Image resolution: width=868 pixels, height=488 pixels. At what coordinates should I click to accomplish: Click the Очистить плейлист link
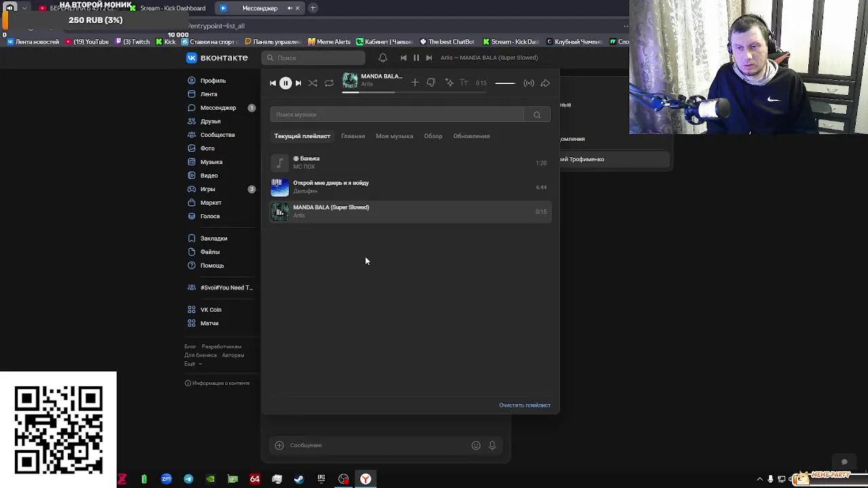[x=525, y=405]
